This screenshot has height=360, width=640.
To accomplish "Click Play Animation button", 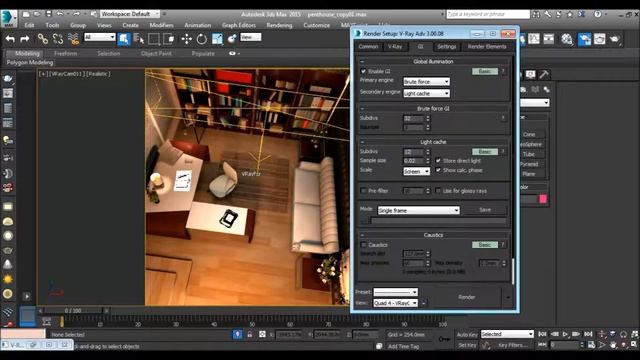I will tap(565, 334).
